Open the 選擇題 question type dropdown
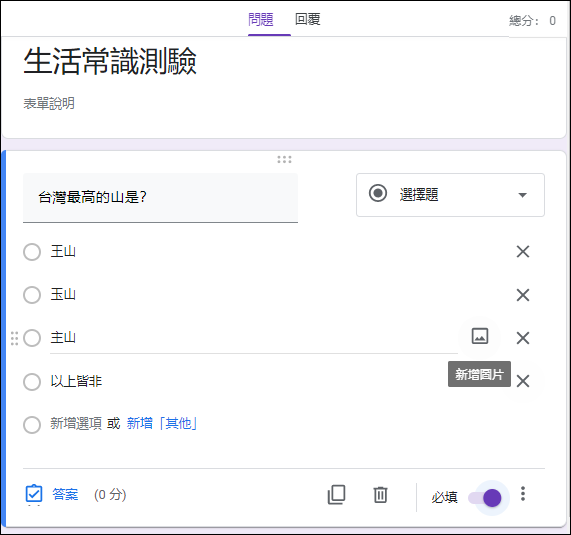 tap(450, 195)
